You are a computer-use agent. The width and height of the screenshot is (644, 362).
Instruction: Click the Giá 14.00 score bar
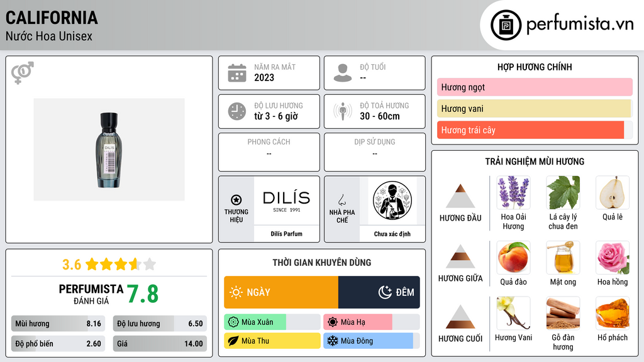(x=160, y=344)
